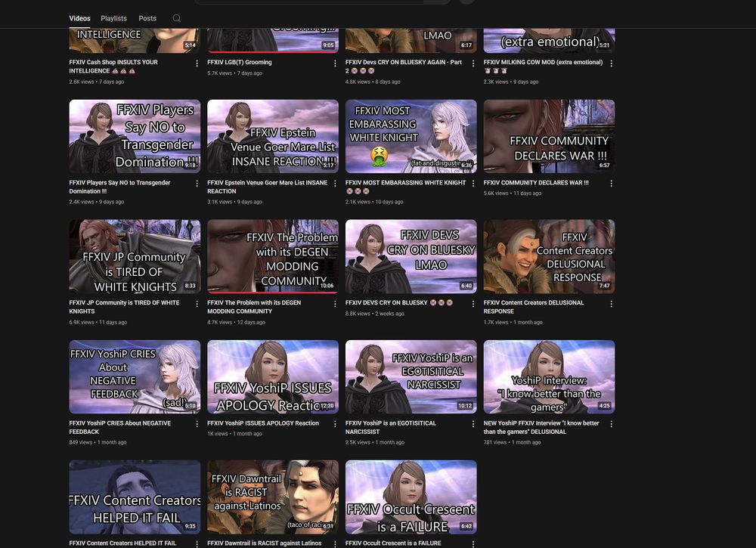Screen dimensions: 756x548
Task: Play the MOST EMBARASSING WHITE KNIGHT thumbnail
Action: [411, 136]
